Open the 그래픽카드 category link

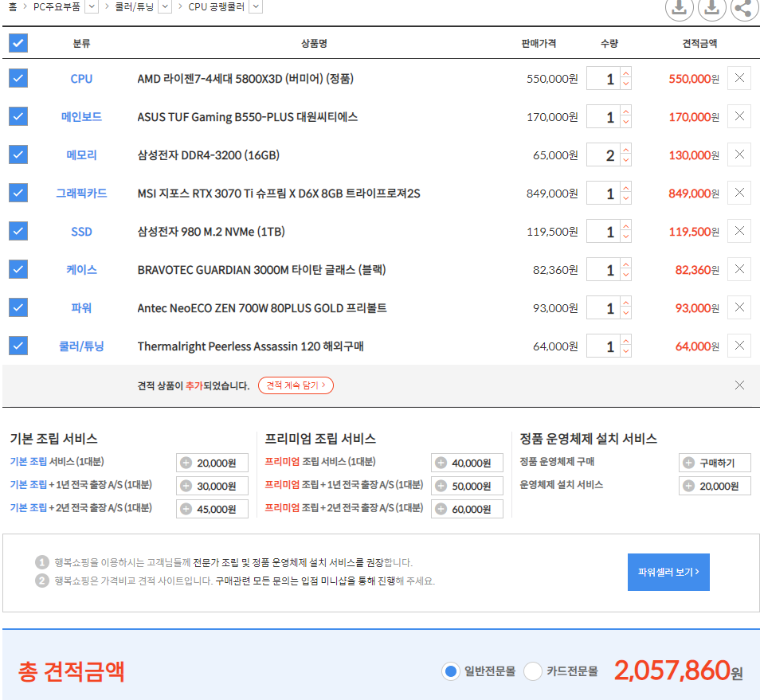[x=81, y=194]
